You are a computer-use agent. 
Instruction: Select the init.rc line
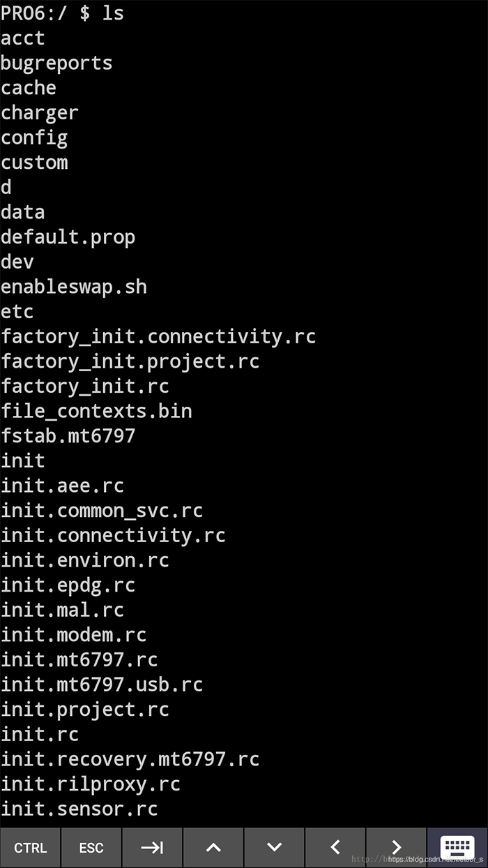pos(40,734)
